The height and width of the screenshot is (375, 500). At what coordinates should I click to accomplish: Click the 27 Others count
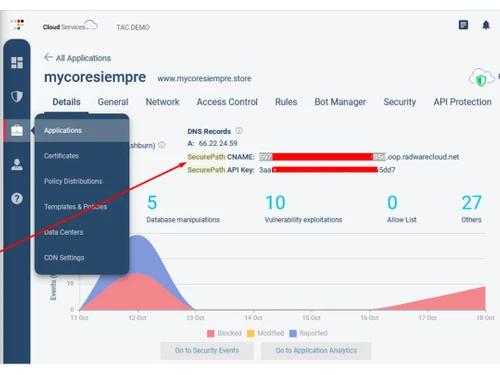tap(471, 203)
